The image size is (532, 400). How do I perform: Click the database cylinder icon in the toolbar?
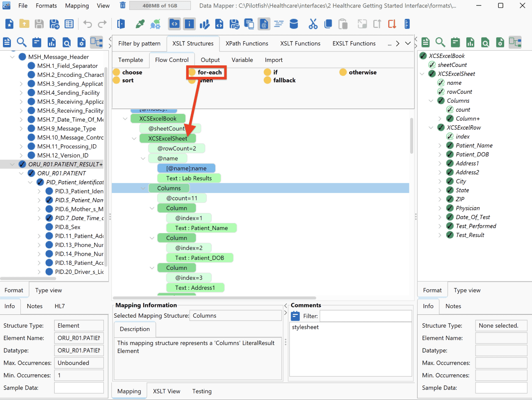(294, 24)
